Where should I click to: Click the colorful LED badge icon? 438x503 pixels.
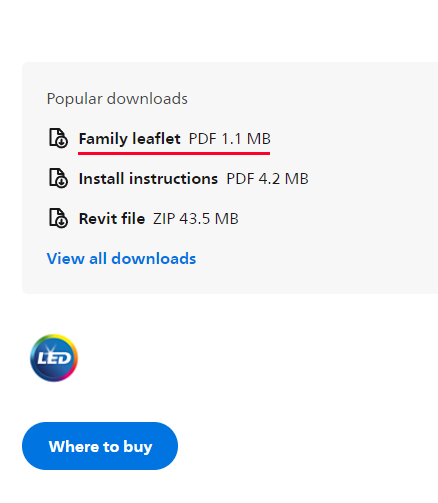(54, 358)
